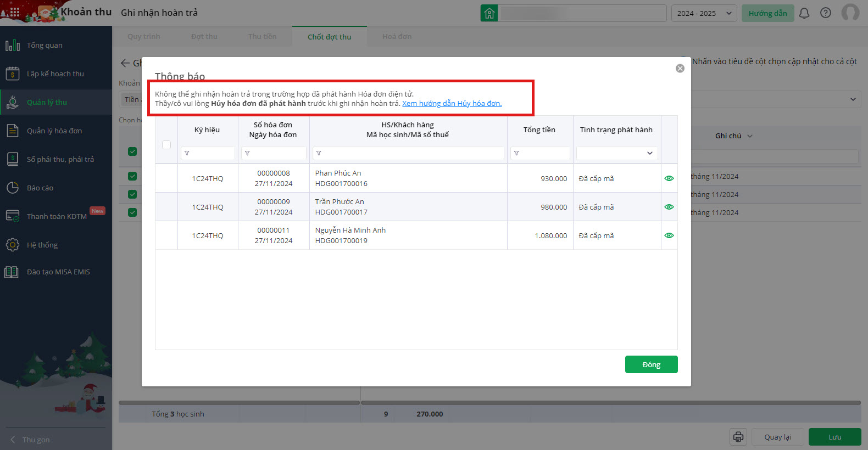Switch to Quy trình tab
Viewport: 868px width, 450px height.
click(x=144, y=36)
